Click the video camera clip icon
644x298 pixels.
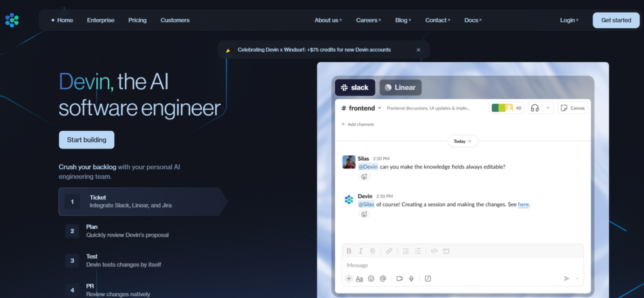399,279
